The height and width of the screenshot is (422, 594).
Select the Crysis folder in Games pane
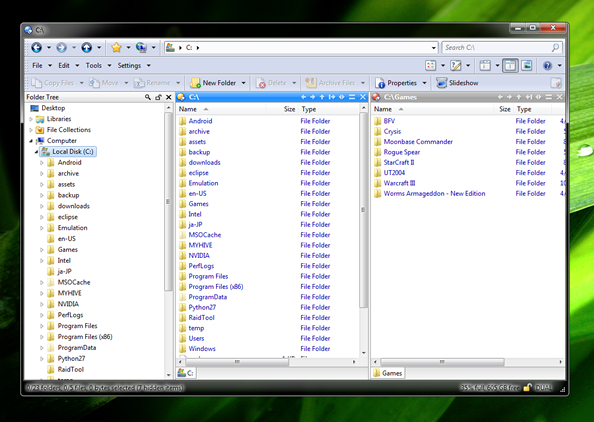click(392, 131)
